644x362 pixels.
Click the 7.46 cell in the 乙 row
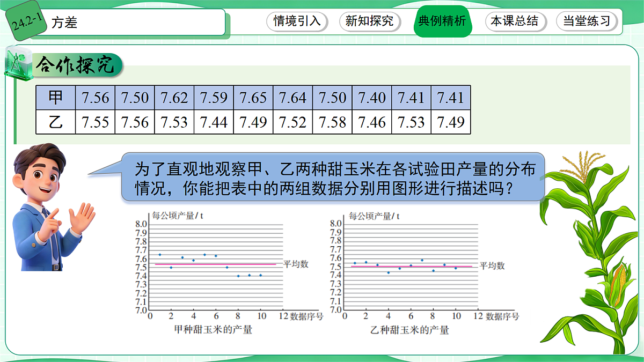[372, 122]
